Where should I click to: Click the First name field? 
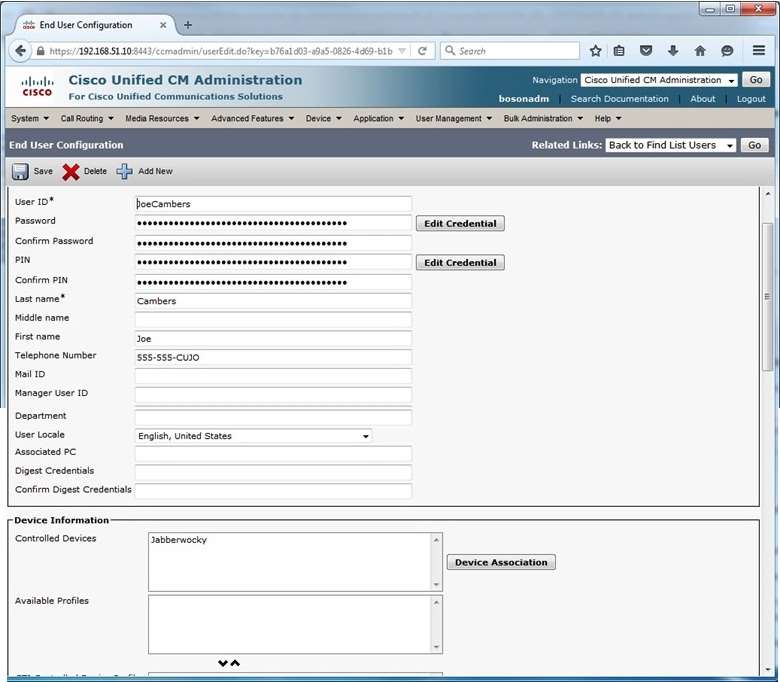coord(273,339)
